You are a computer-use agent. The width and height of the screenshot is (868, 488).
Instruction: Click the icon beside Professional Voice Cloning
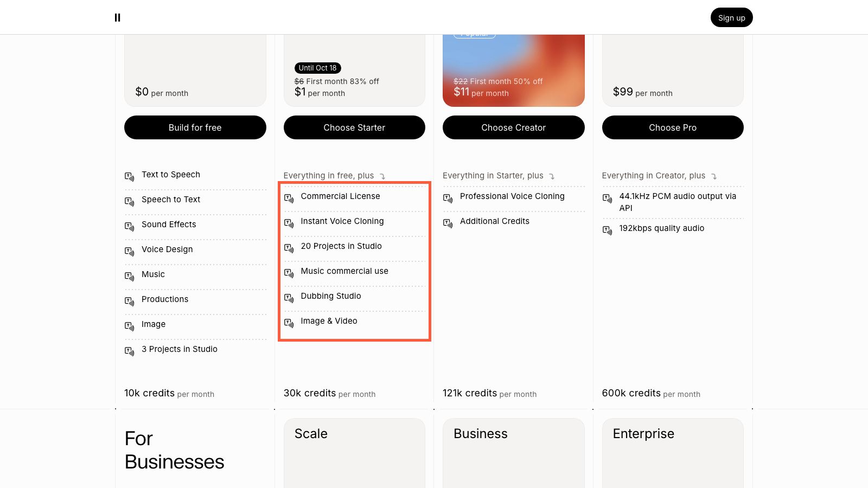pos(448,198)
